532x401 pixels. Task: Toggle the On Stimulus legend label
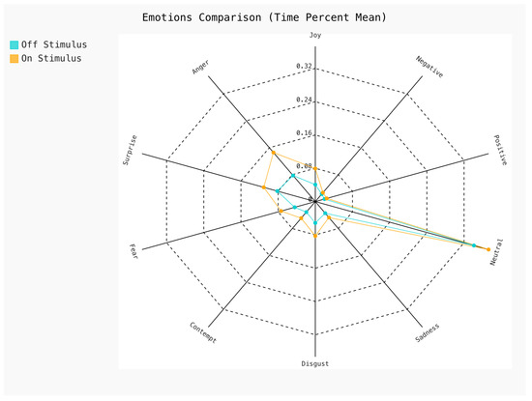51,58
